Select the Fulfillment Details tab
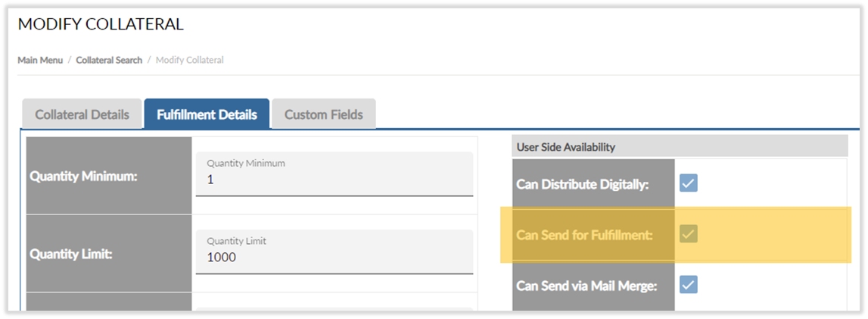Screen dimensions: 868x319 [x=207, y=115]
